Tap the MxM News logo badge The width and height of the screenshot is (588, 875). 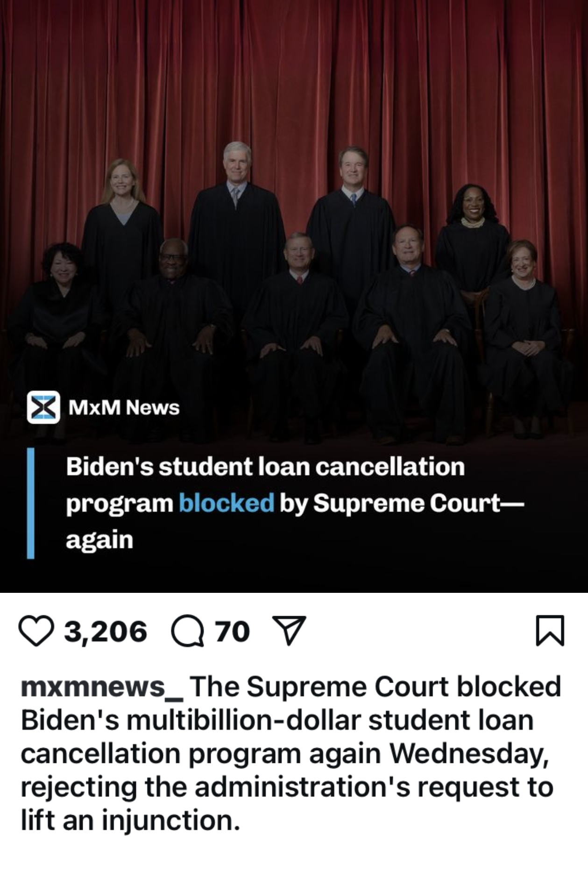(x=43, y=407)
